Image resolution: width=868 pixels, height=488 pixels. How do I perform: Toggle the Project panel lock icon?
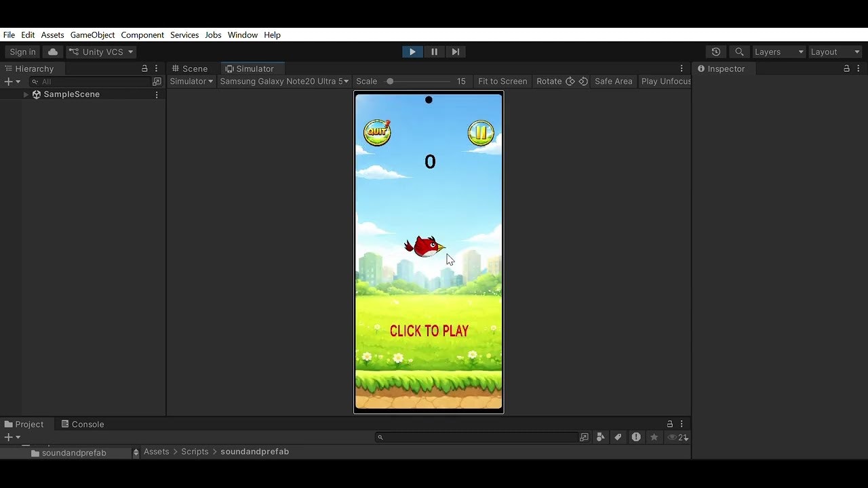670,424
